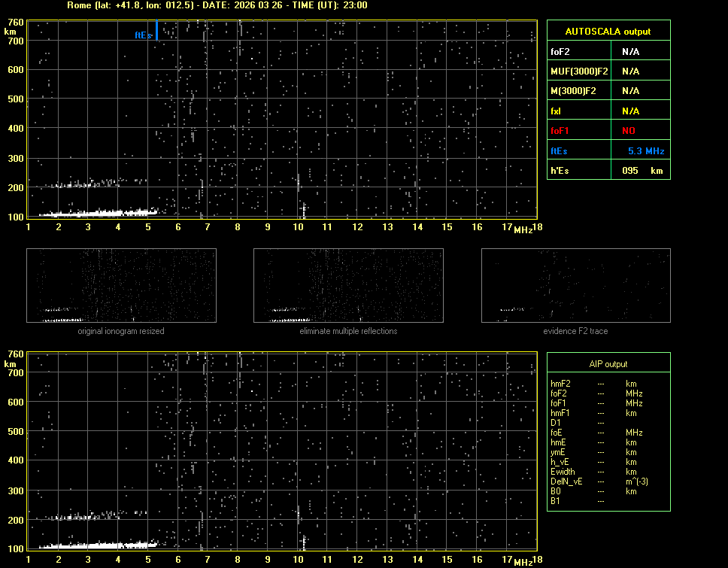The image size is (728, 568).
Task: Click the red foF1 label
Action: [561, 131]
